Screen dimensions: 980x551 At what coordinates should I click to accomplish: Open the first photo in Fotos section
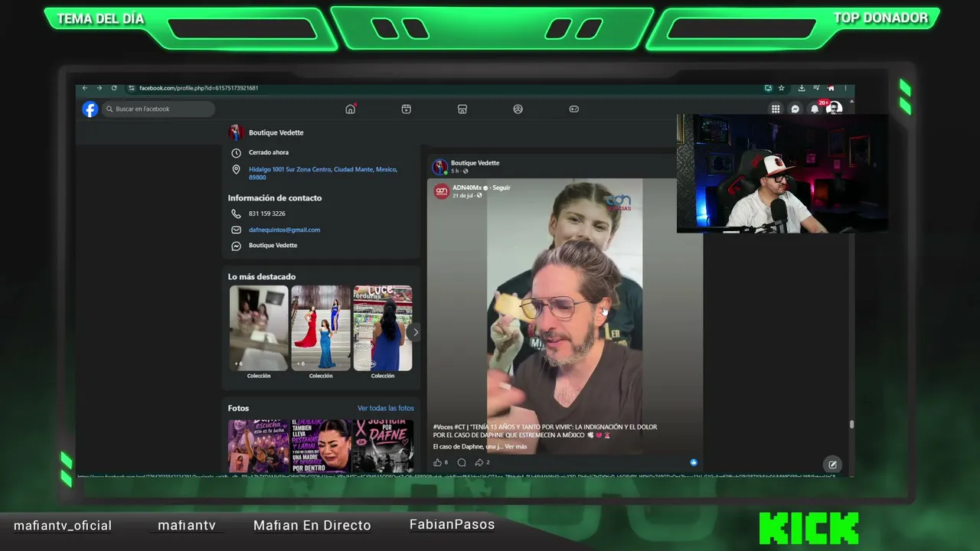[x=259, y=445]
